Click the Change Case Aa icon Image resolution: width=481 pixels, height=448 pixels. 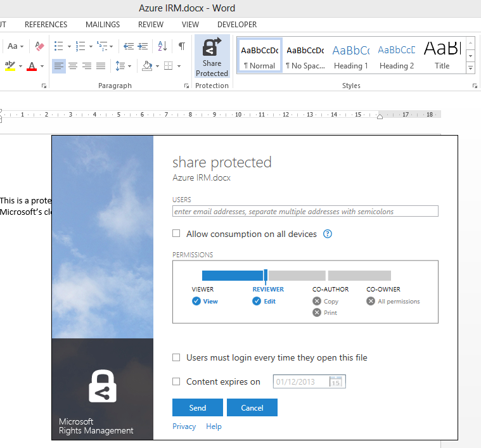click(12, 46)
